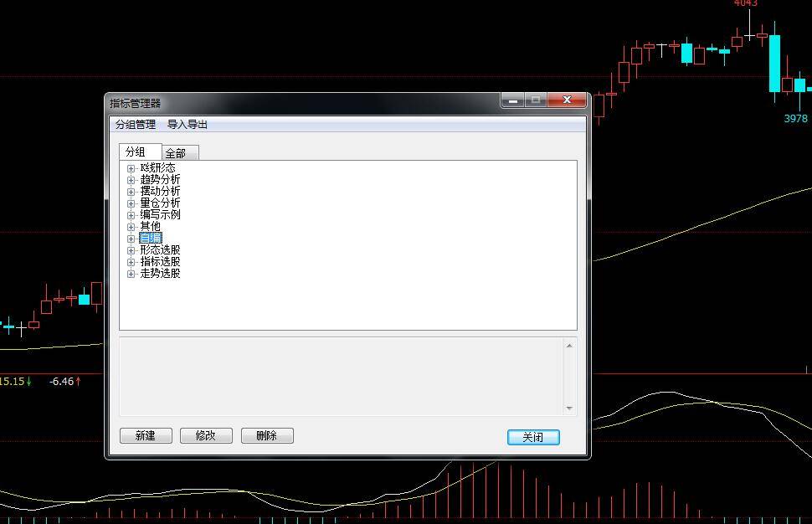Switch to the 全部 tab

[x=180, y=153]
